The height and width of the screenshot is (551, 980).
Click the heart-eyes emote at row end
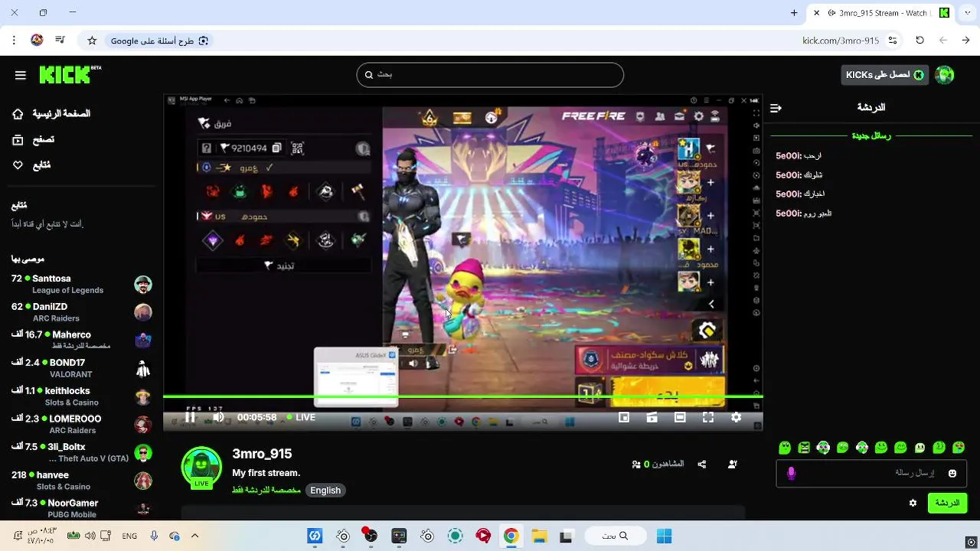[958, 448]
